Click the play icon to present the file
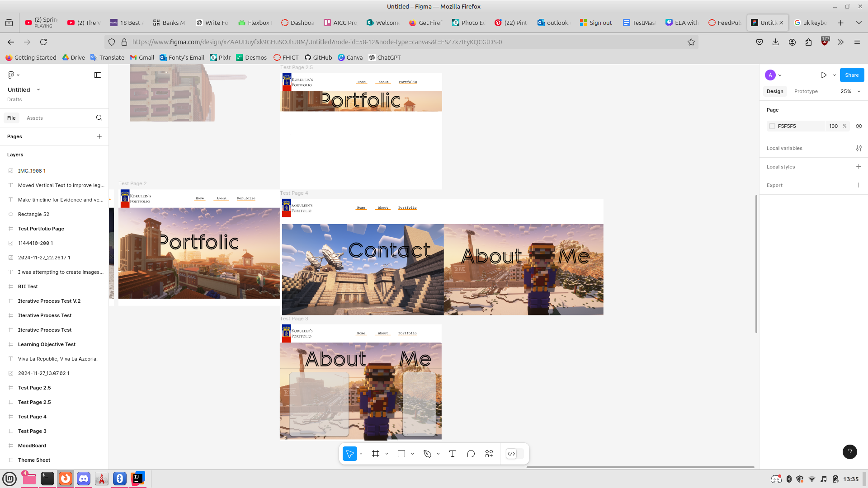868x488 pixels. pyautogui.click(x=824, y=75)
